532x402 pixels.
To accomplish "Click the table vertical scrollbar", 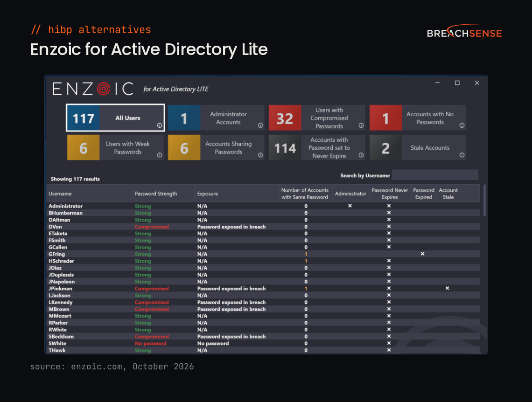I will pos(484,200).
